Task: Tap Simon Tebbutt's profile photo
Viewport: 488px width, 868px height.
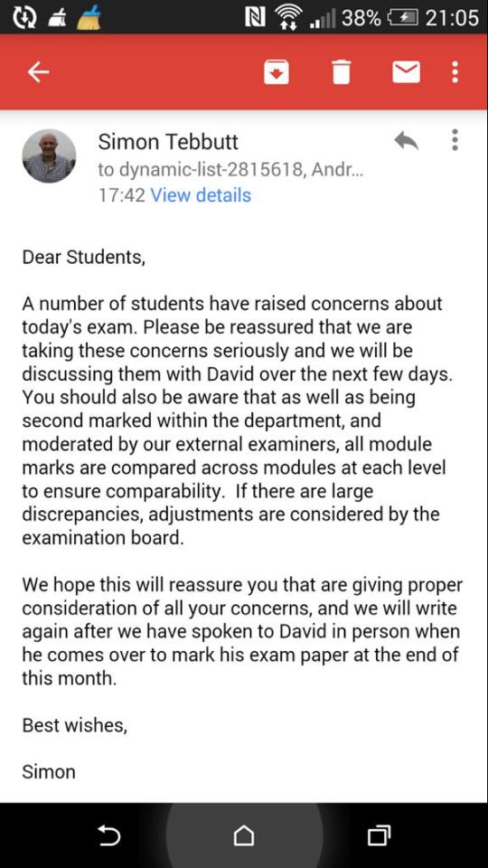Action: point(49,156)
